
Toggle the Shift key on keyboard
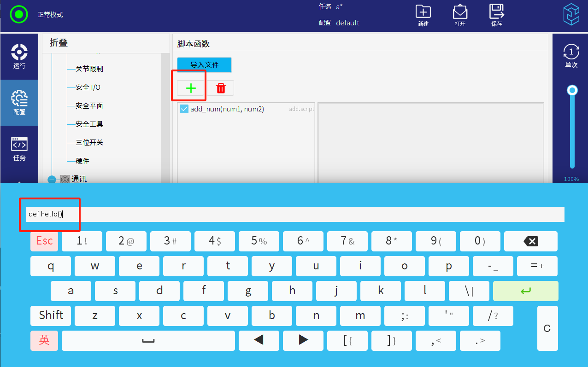pyautogui.click(x=51, y=315)
